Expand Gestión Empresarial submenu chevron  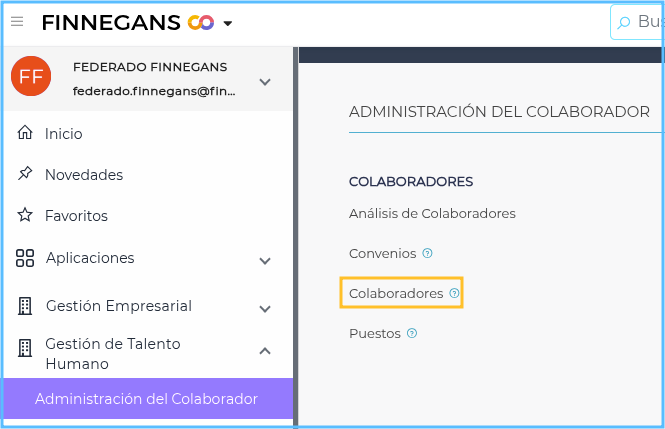pos(265,309)
